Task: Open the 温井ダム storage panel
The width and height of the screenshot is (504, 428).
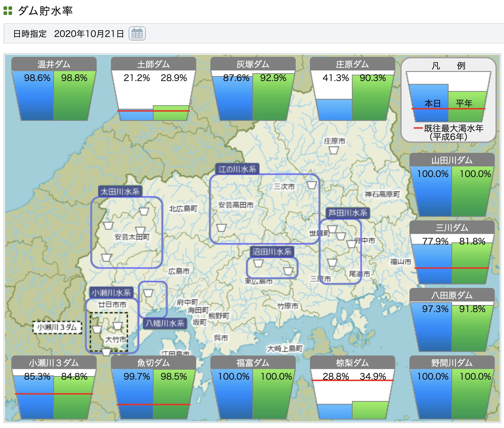Action: (x=54, y=89)
